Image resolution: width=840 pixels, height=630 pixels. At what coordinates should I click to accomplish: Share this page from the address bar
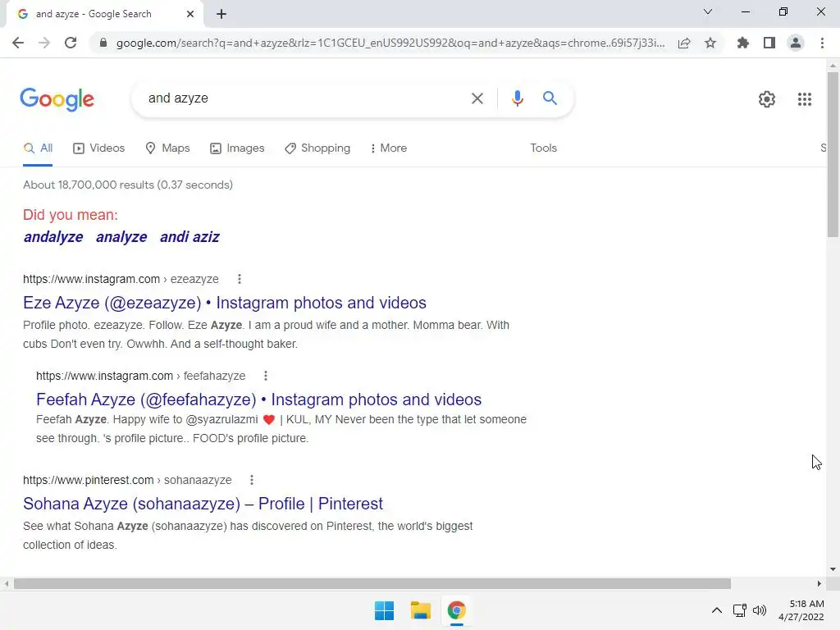684,43
